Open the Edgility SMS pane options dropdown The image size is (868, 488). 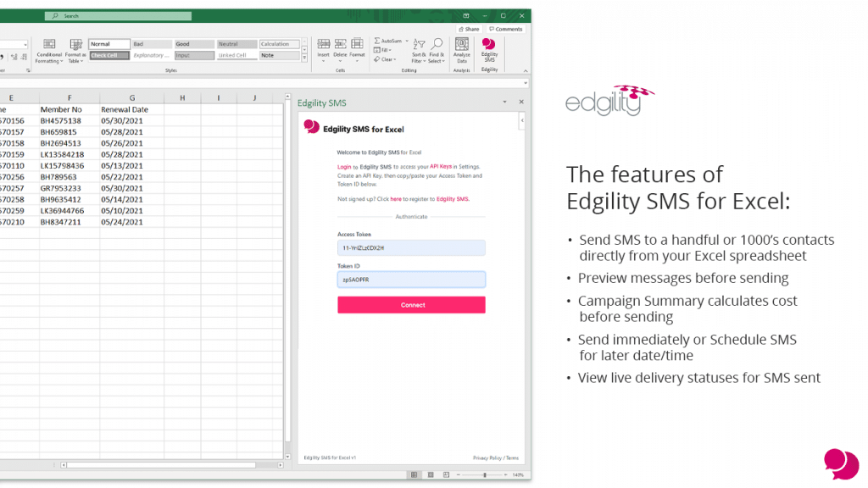[x=505, y=102]
